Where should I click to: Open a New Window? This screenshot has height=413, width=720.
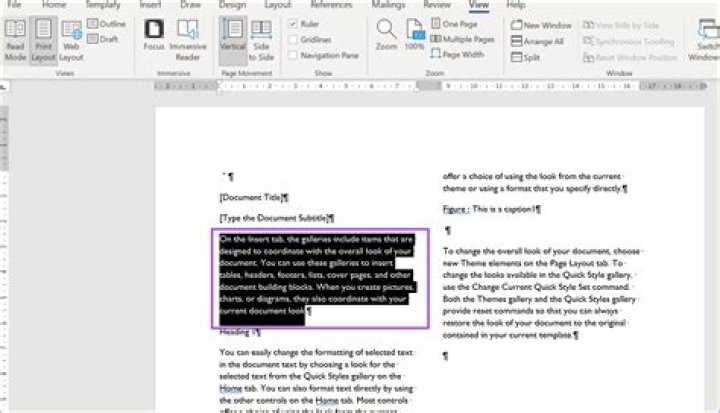541,25
